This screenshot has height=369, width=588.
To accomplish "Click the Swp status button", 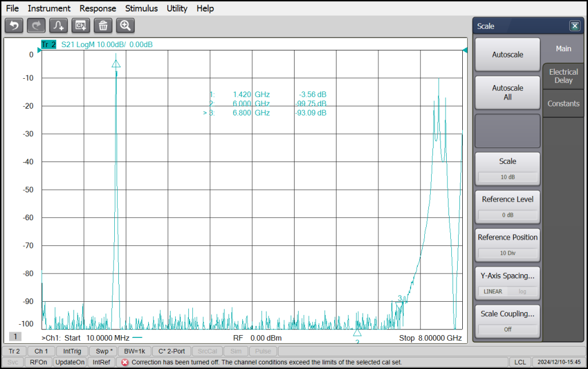I will [104, 351].
